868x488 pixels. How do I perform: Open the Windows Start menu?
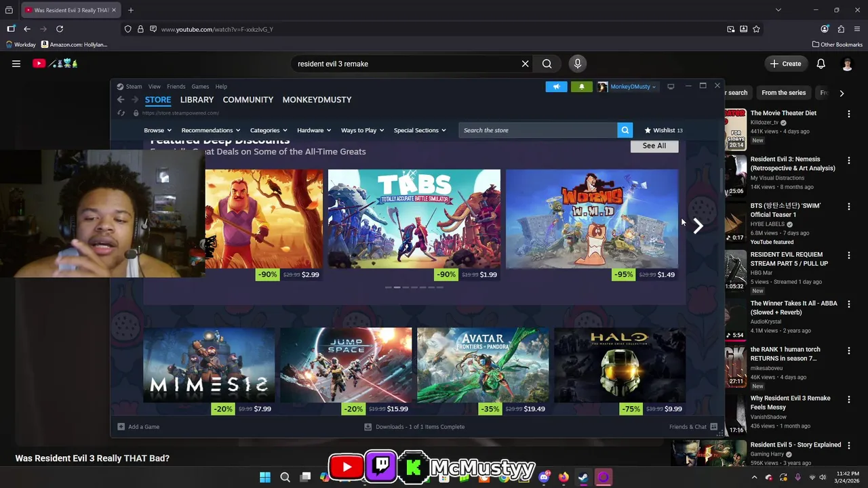[265, 477]
